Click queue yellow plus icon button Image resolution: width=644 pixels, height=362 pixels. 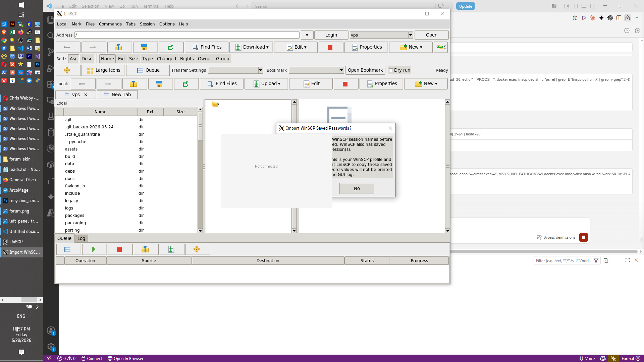point(198,249)
